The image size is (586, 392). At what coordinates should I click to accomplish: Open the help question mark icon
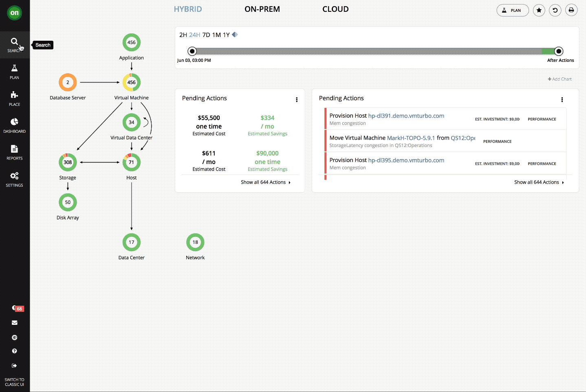[14, 351]
